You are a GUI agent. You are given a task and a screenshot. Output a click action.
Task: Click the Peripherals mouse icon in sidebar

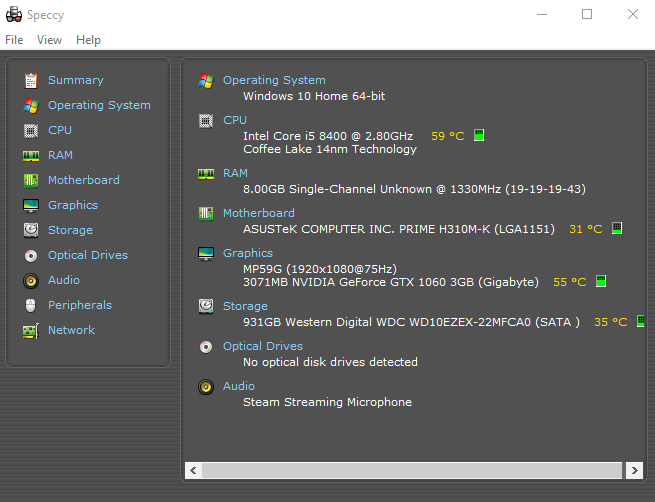click(x=30, y=306)
